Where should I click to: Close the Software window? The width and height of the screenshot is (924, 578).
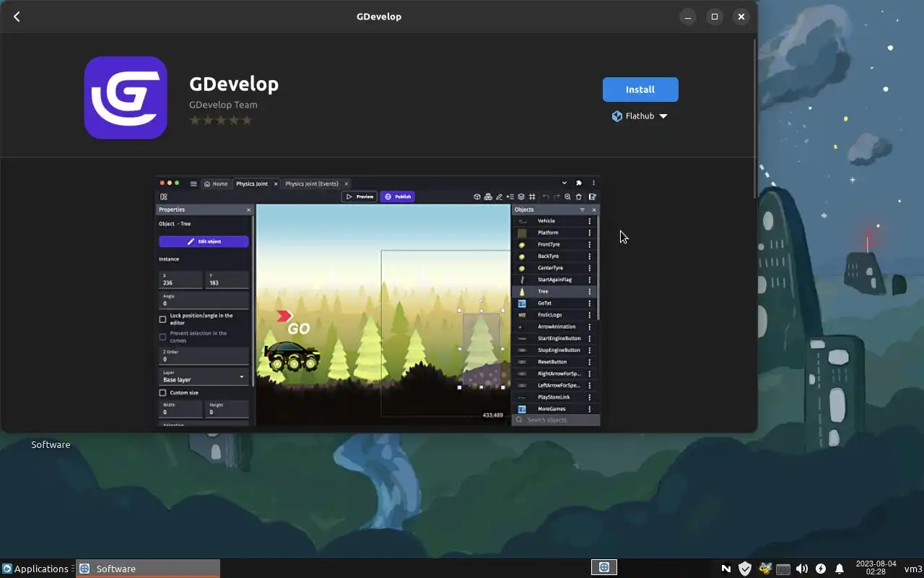(x=741, y=17)
